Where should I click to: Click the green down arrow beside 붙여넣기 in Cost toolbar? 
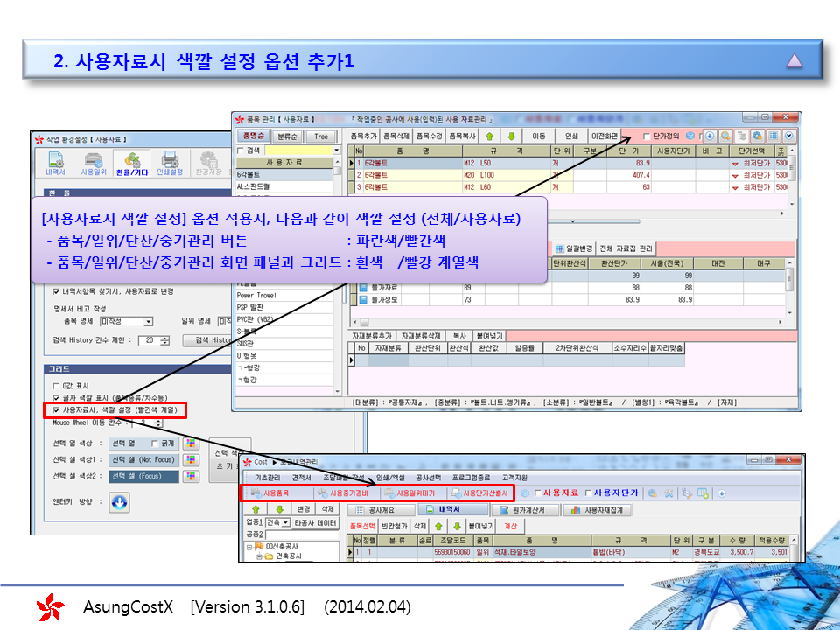click(x=457, y=526)
